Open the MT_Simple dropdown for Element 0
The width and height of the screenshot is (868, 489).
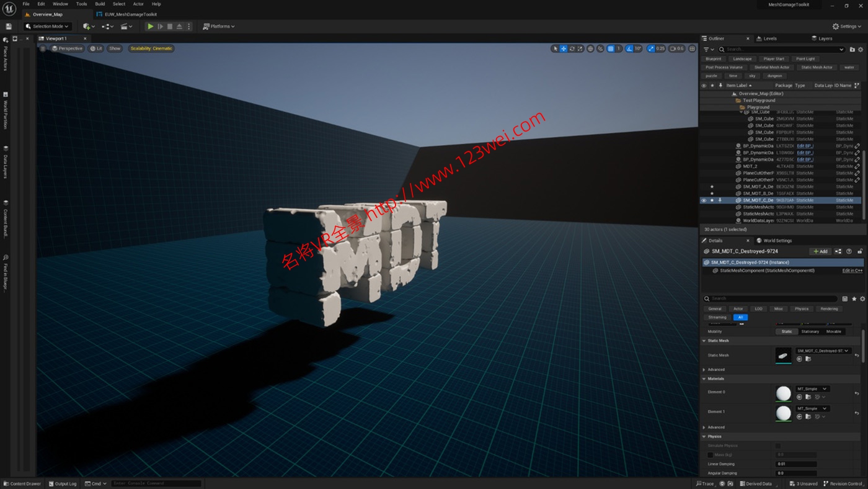click(812, 388)
